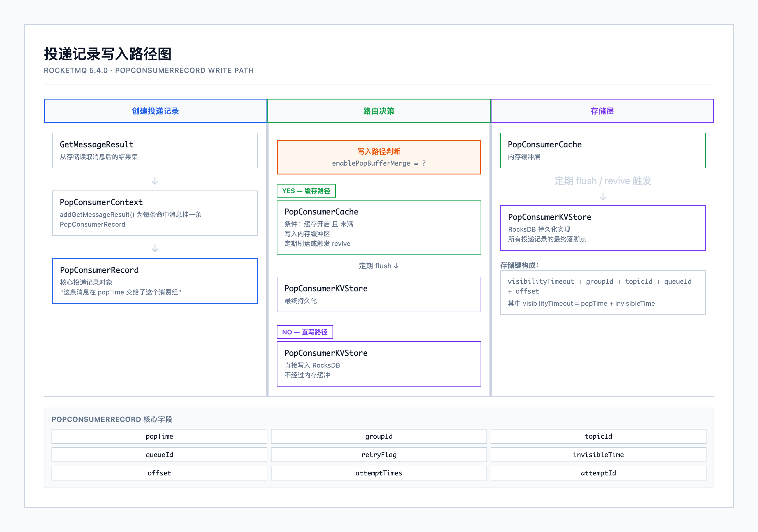Select the 存储层 column header

click(602, 111)
